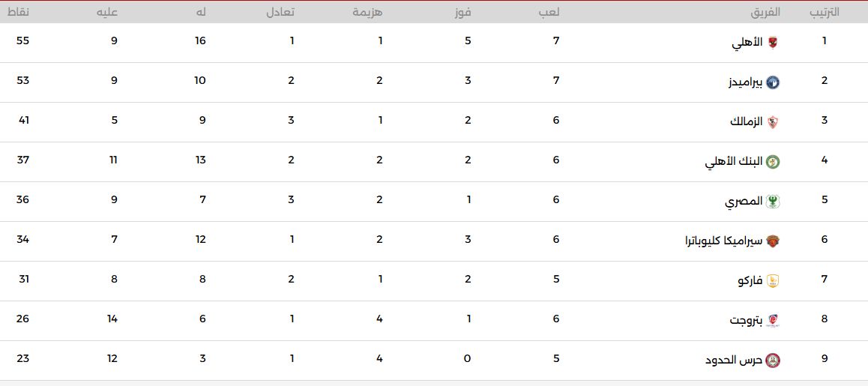This screenshot has width=868, height=386.
Task: Click the سيراميكا كليوباترا logo icon
Action: (x=773, y=242)
